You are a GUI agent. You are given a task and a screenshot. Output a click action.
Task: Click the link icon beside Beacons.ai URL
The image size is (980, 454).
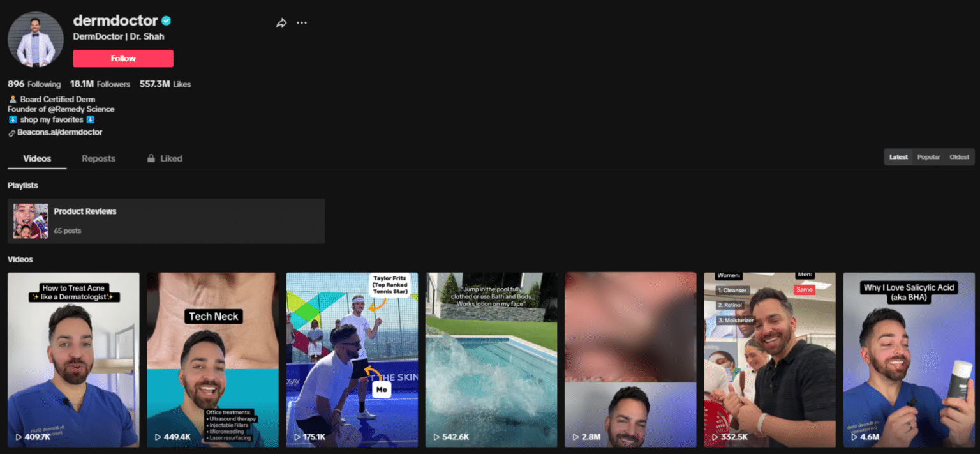(x=11, y=133)
